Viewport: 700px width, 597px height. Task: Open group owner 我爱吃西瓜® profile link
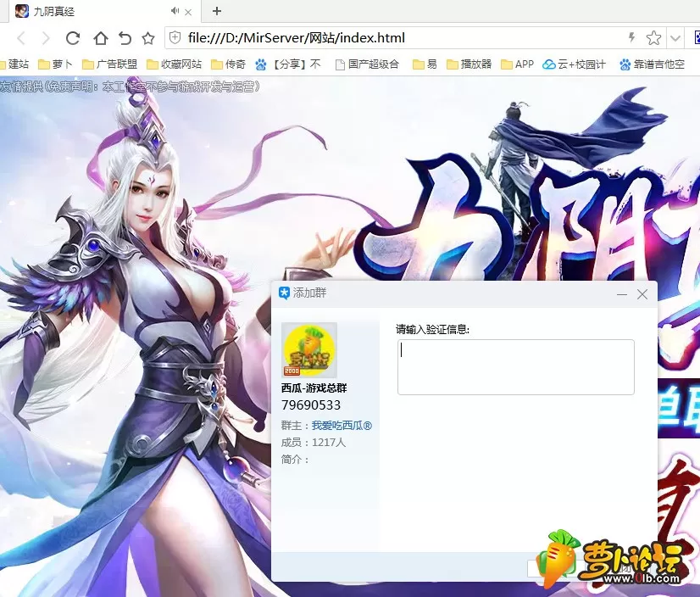coord(342,426)
